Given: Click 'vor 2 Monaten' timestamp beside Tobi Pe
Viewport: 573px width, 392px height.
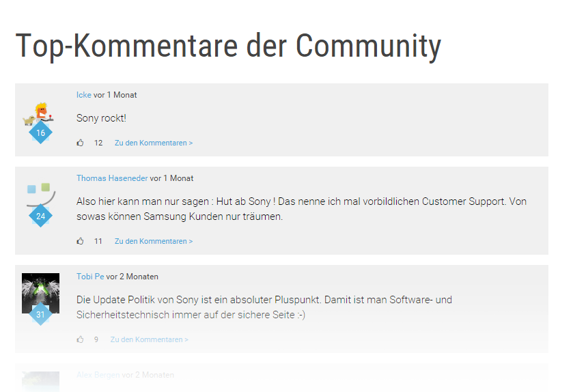Looking at the screenshot, I should (x=132, y=277).
